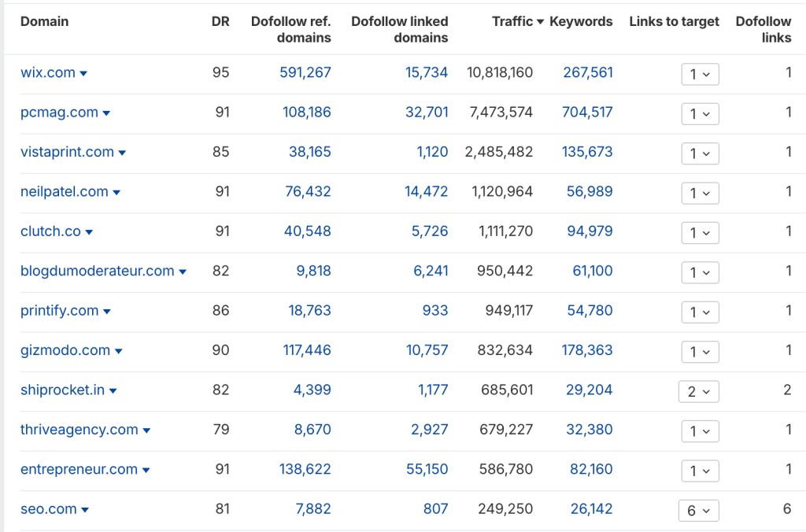Expand the arrow next to vistaprint.com
The width and height of the screenshot is (806, 532).
click(122, 153)
